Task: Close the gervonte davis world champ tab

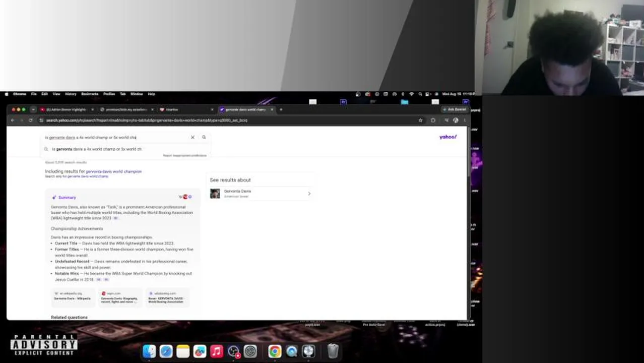Action: pyautogui.click(x=272, y=109)
